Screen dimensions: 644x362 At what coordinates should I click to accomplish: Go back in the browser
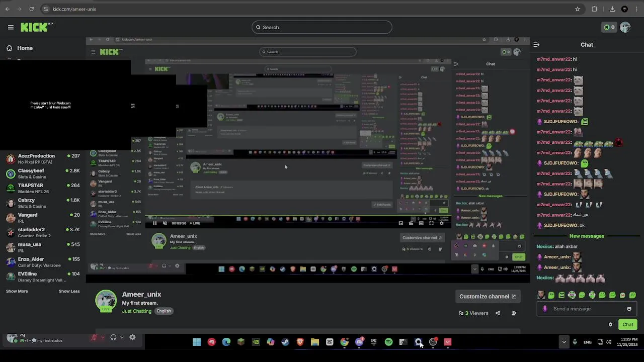coord(7,9)
